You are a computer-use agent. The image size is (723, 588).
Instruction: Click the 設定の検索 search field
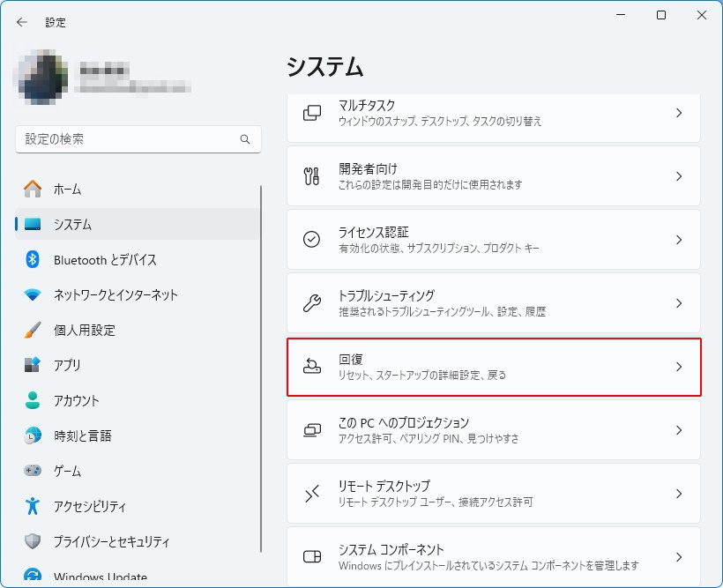pos(128,139)
